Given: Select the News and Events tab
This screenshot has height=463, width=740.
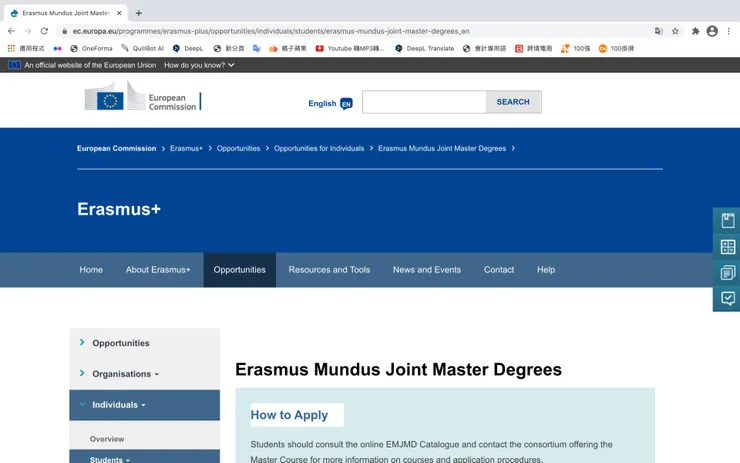Looking at the screenshot, I should 427,270.
